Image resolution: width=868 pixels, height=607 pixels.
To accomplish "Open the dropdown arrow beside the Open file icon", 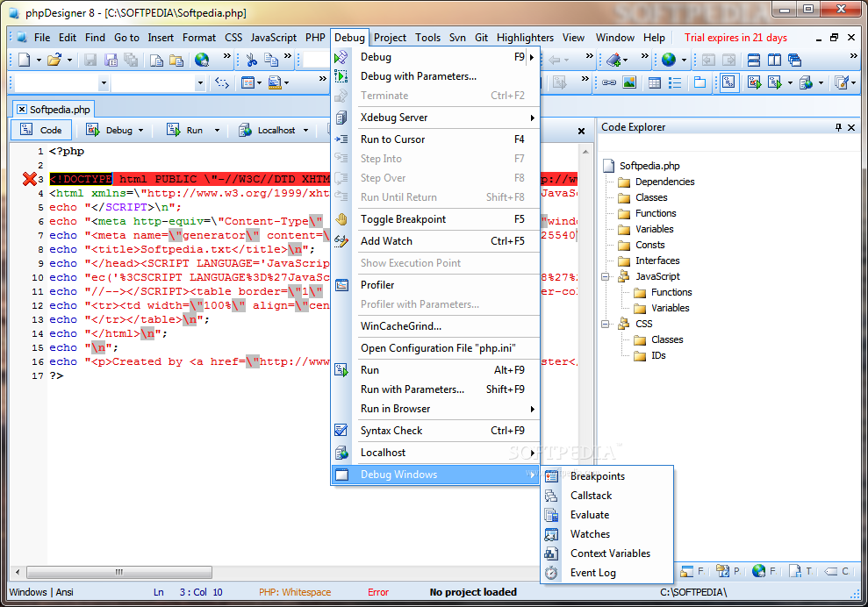I will click(69, 60).
